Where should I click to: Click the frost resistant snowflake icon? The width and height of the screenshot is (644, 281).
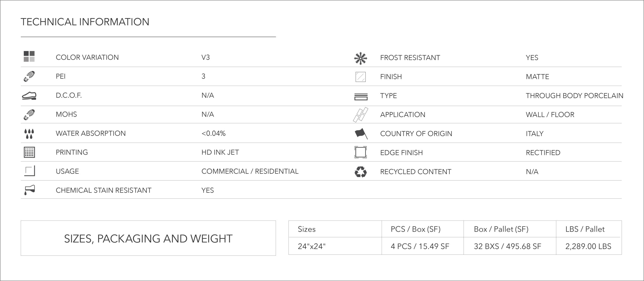coord(360,58)
